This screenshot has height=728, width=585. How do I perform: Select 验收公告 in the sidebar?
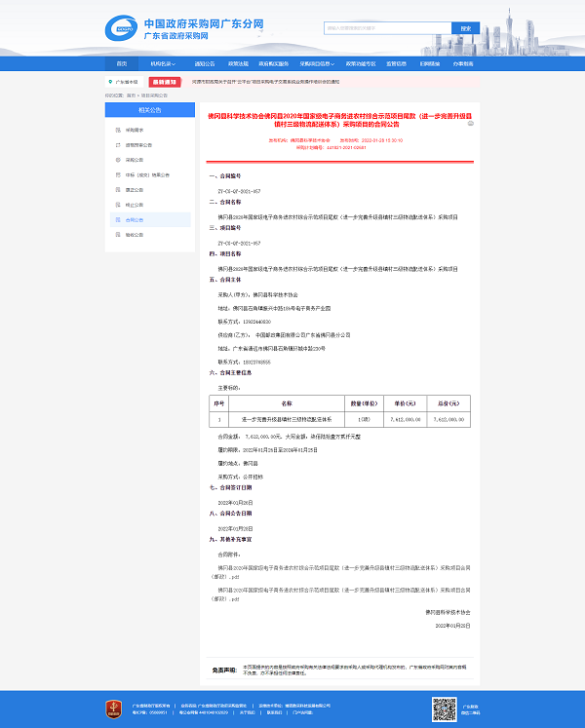[x=135, y=235]
